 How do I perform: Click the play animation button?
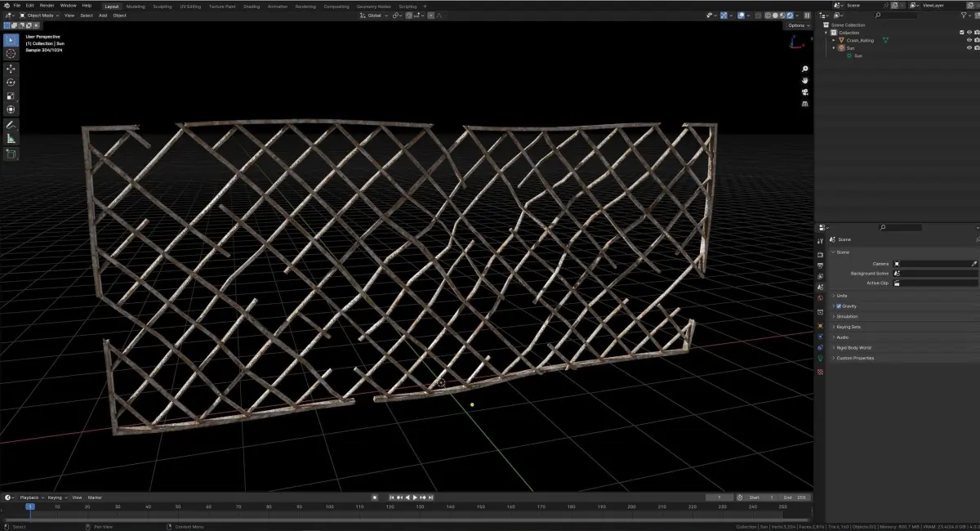tap(415, 498)
